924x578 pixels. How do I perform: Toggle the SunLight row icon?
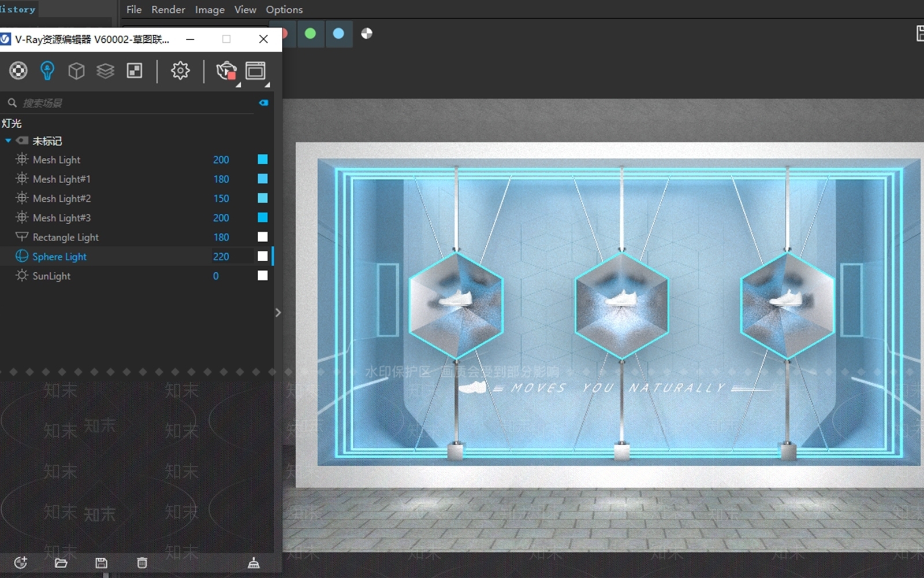(22, 275)
